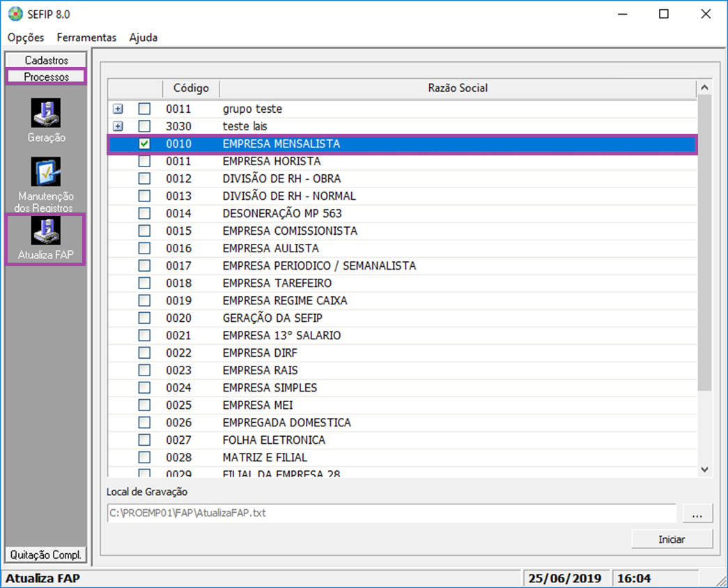Select the EMPRESA REGIME CAIXA row
The image size is (728, 588).
click(x=403, y=300)
